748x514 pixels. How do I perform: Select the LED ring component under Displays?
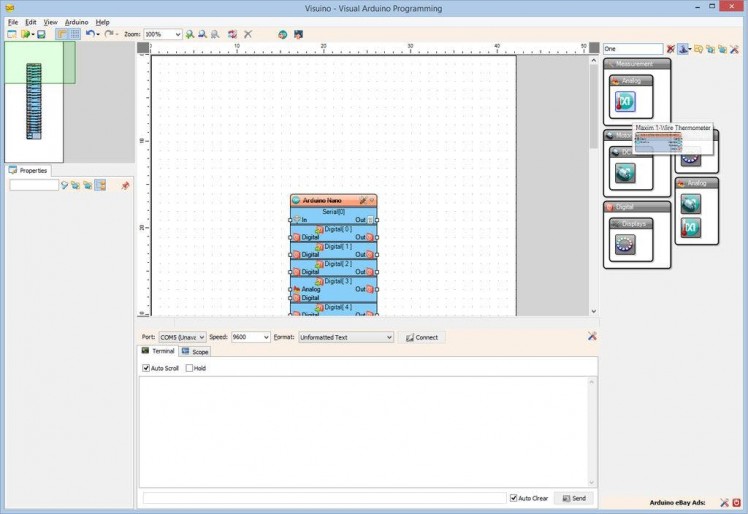point(625,244)
